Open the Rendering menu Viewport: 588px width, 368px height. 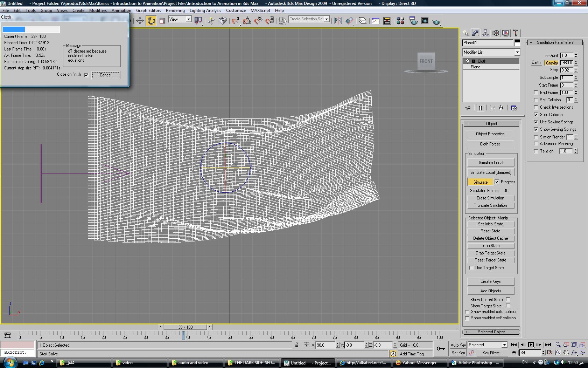(175, 11)
